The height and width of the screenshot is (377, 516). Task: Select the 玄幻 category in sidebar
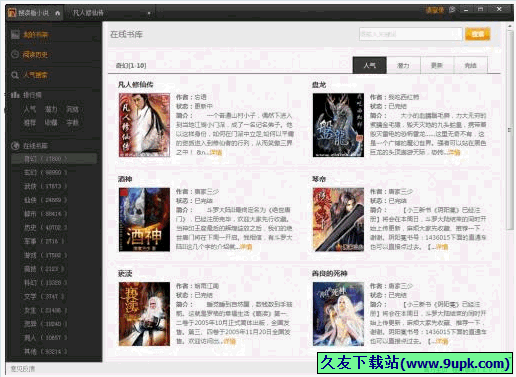tap(45, 172)
